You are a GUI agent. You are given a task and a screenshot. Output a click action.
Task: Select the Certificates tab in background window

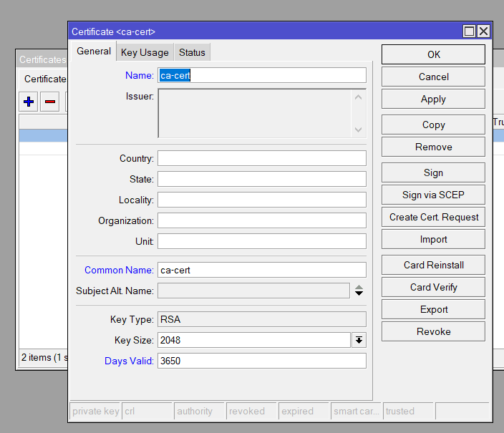[x=44, y=79]
